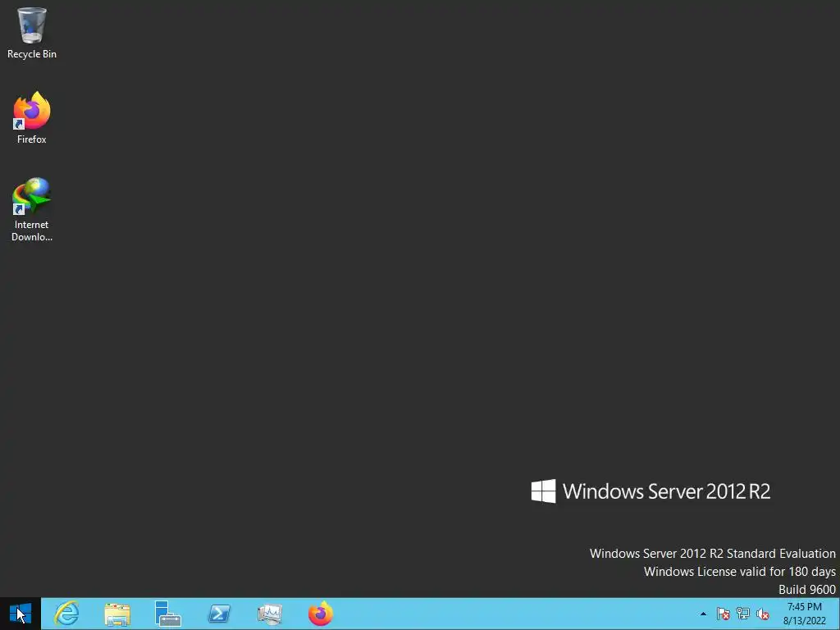This screenshot has width=840, height=630.
Task: Click the Firefox label under desktop icon
Action: pos(32,139)
